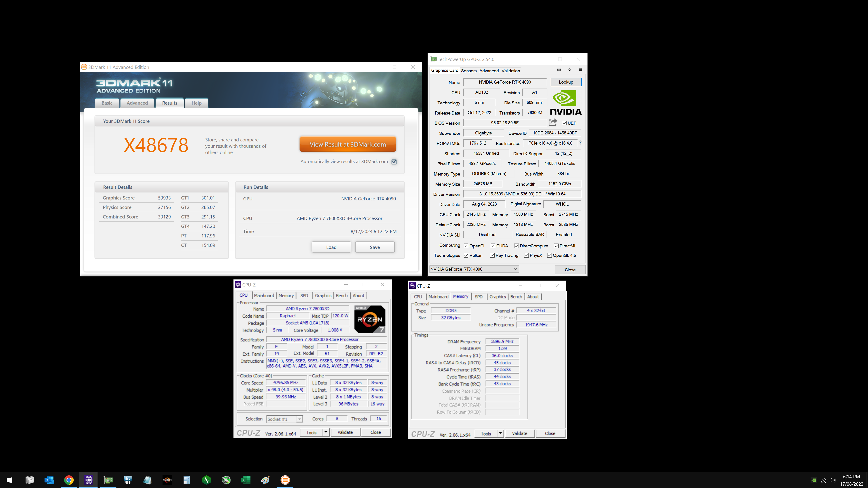Open the Socket #1 Selection dropdown
Screen dimensions: 868x488
click(285, 419)
